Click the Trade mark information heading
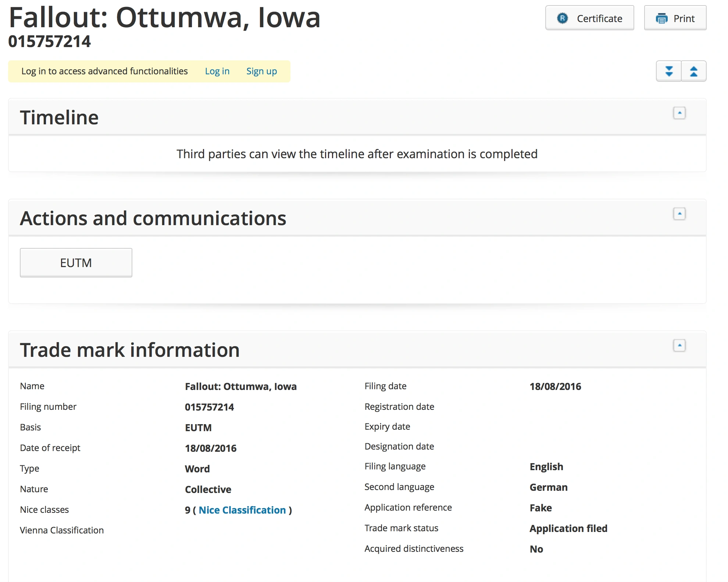Screen dimensions: 728x582 pyautogui.click(x=130, y=350)
